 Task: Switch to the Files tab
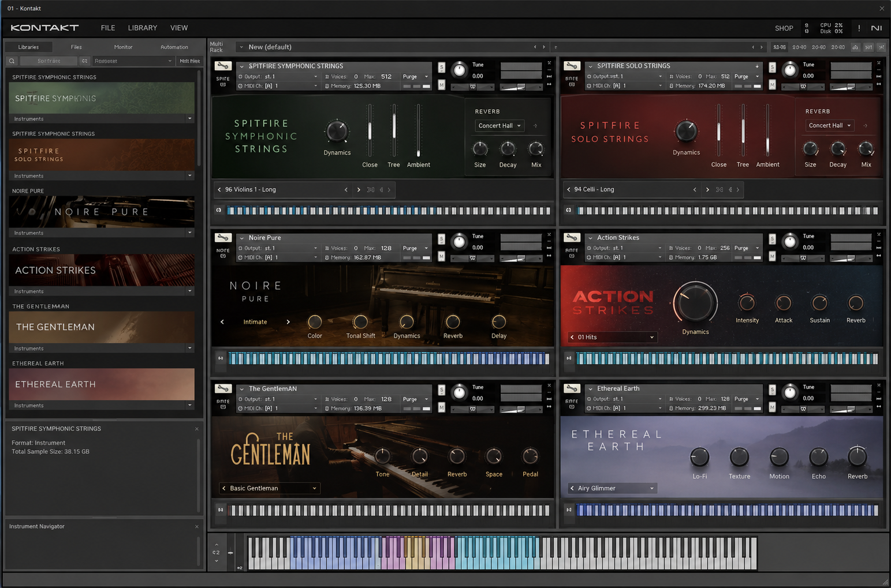(76, 47)
